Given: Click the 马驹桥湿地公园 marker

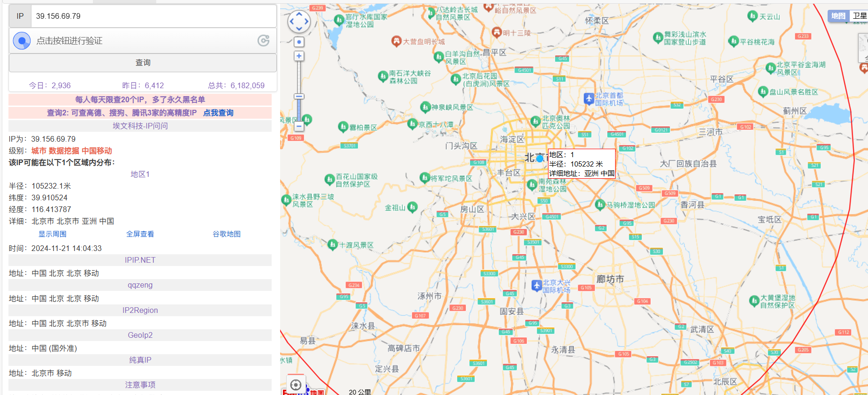Looking at the screenshot, I should point(600,205).
